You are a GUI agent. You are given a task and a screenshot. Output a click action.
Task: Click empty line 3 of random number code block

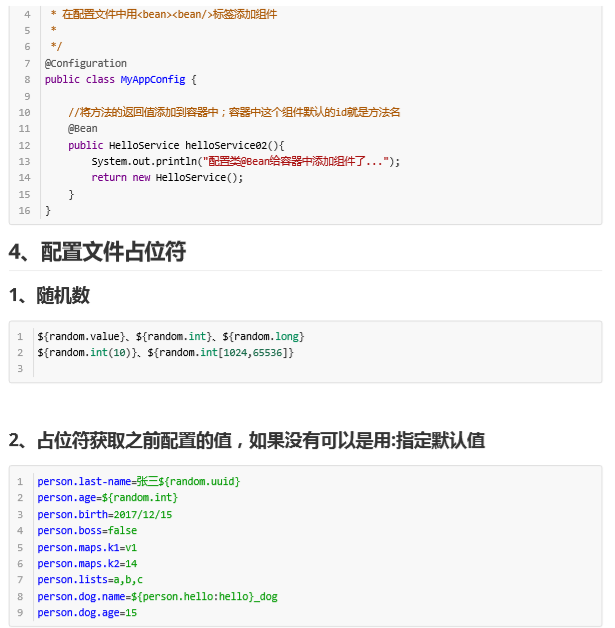coord(318,369)
